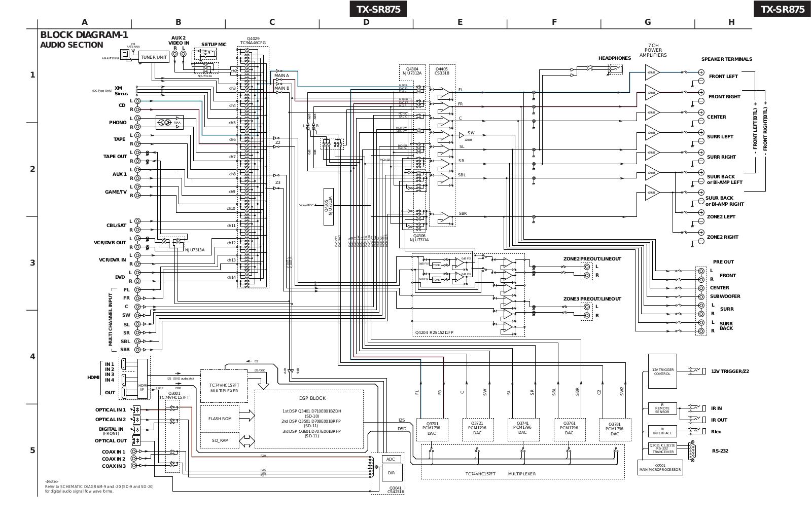This screenshot has height=525, width=812.
Task: Select the DIR block
Action: pyautogui.click(x=391, y=473)
